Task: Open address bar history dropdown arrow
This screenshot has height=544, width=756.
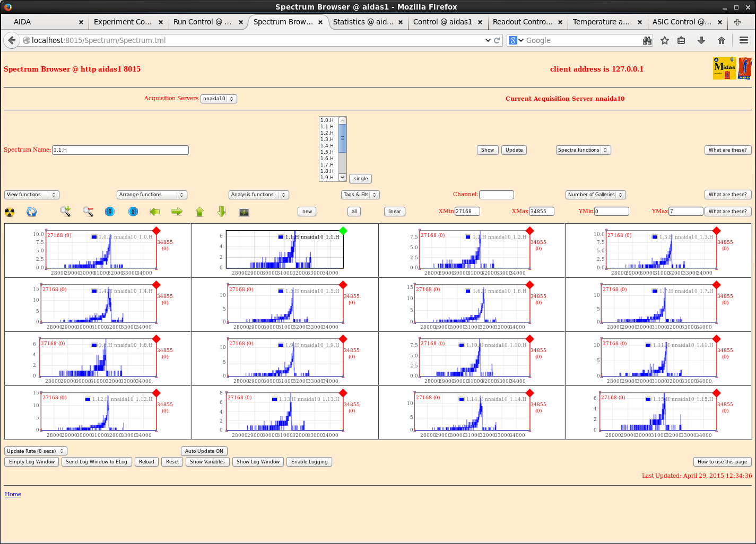Action: point(488,40)
